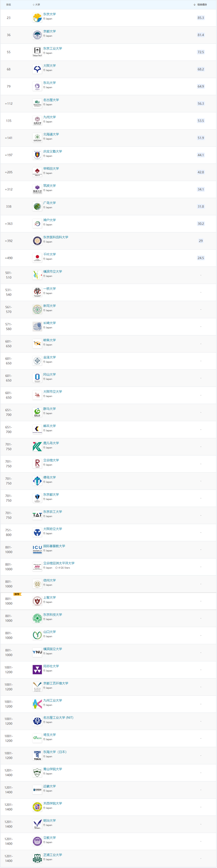This screenshot has height=868, width=217.
Task: Sort by 排名 column header
Action: (9, 5)
